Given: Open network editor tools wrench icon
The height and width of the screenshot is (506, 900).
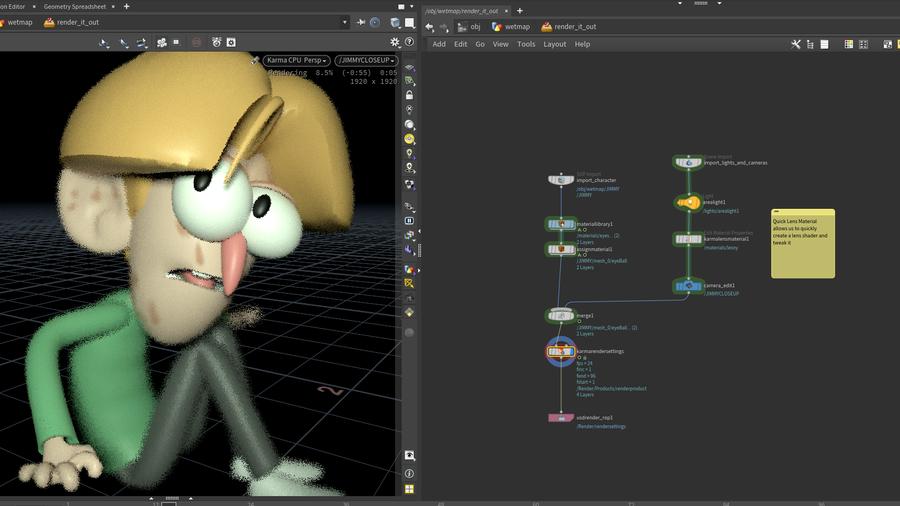Looking at the screenshot, I should pos(796,44).
